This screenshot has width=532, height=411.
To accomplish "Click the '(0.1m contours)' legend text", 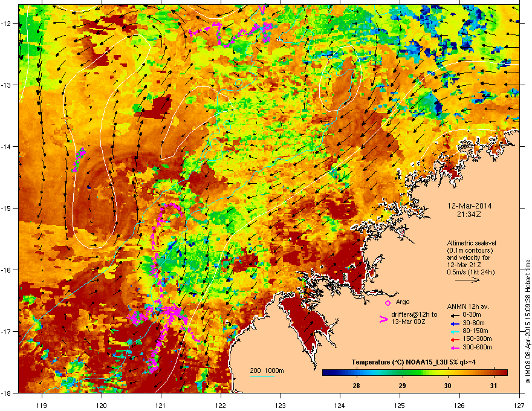I will [x=470, y=251].
